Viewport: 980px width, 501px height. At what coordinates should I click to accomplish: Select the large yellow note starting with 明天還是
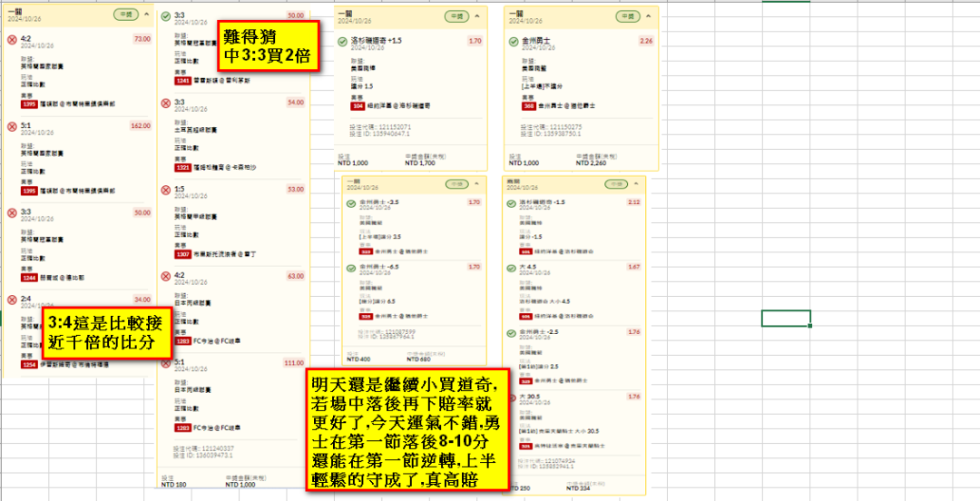pos(407,428)
